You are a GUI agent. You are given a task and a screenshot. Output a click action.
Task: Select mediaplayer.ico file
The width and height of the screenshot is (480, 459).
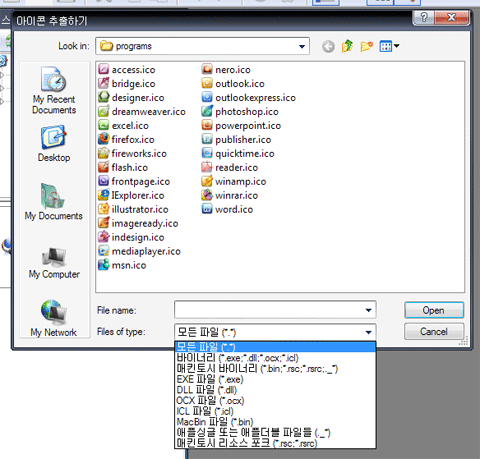click(x=140, y=251)
